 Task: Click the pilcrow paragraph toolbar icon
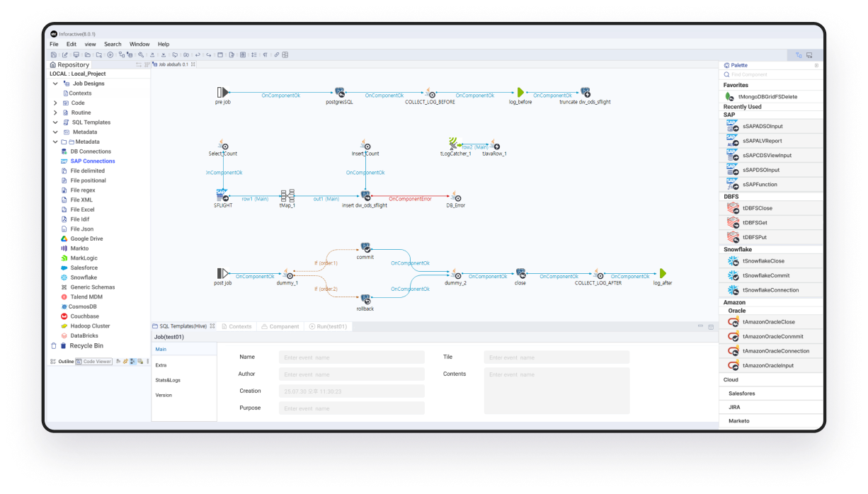point(265,54)
